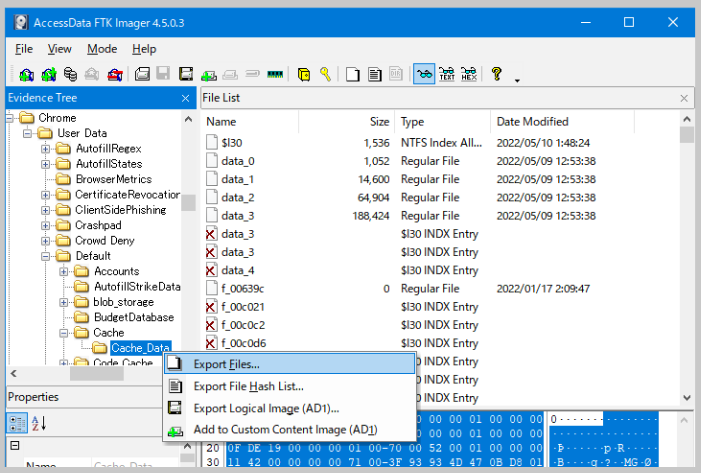
Task: Click the Add All Attached Devices icon
Action: [49, 74]
